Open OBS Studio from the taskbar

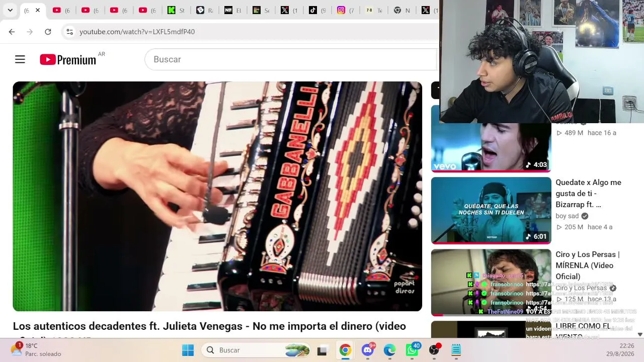434,350
